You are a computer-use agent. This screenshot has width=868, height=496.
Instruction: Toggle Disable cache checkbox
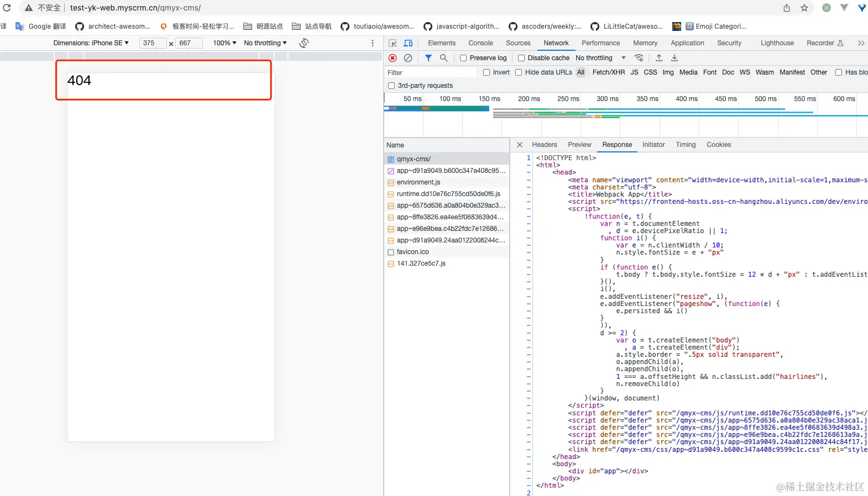pos(521,58)
